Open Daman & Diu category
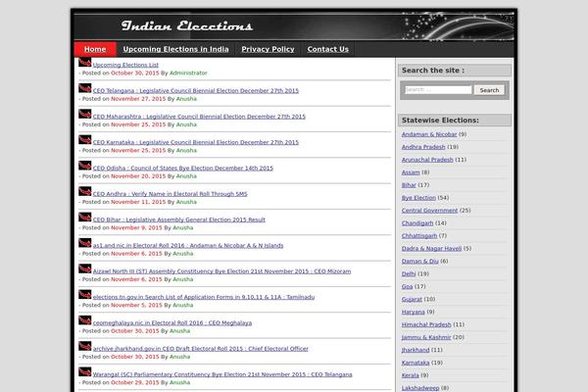The width and height of the screenshot is (588, 392). 420,262
